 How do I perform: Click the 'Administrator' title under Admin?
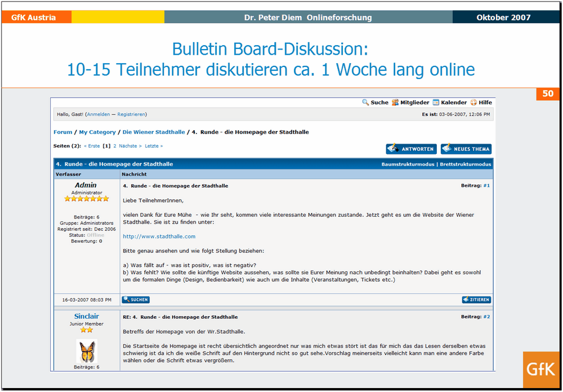point(87,193)
